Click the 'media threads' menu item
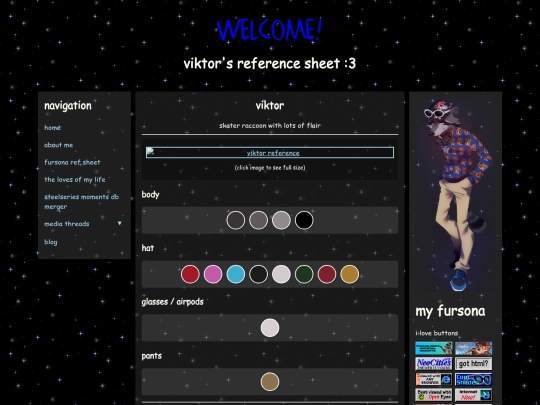 coord(67,224)
